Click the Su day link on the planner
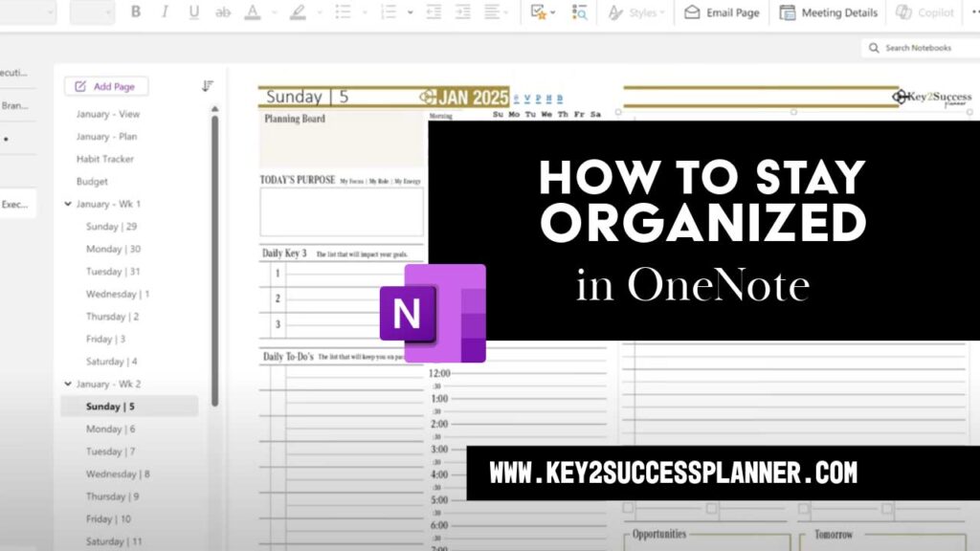Image resolution: width=980 pixels, height=551 pixels. 499,113
